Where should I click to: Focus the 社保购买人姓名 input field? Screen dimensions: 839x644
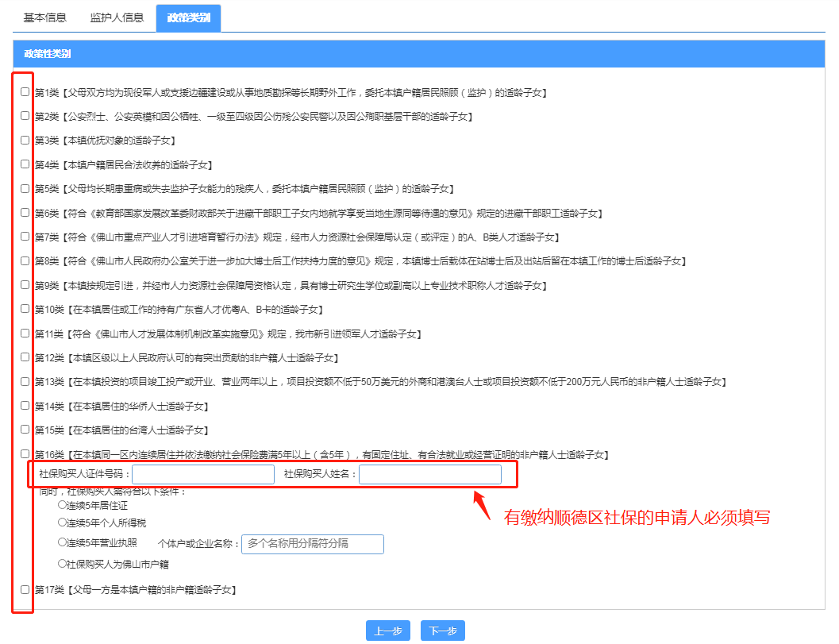coord(429,475)
